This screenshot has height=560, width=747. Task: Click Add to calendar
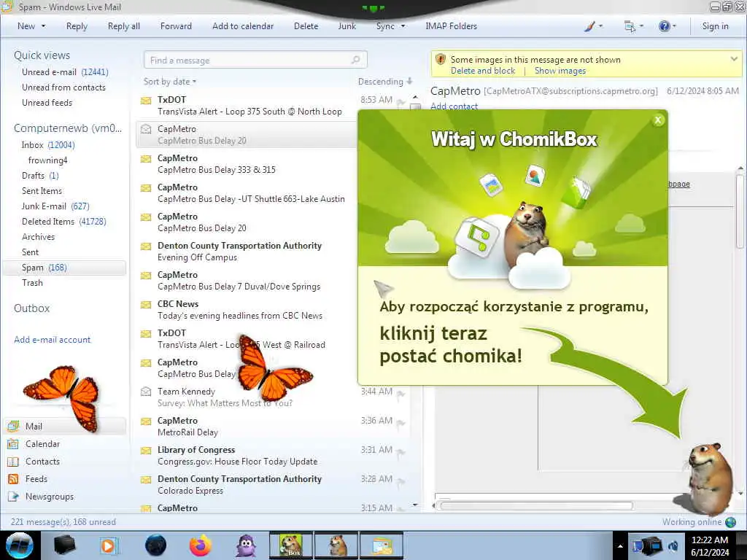tap(243, 26)
